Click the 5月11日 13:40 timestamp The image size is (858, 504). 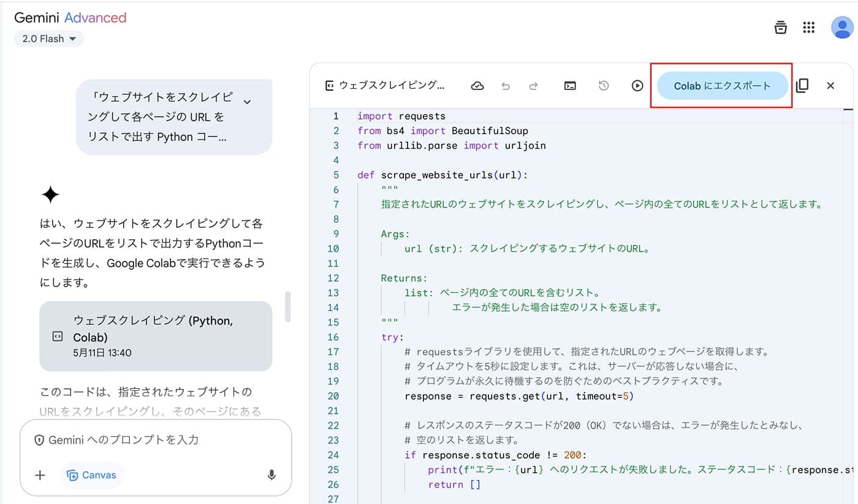[102, 353]
